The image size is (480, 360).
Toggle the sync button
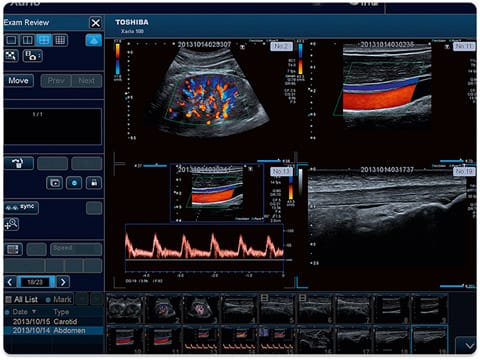click(x=22, y=207)
